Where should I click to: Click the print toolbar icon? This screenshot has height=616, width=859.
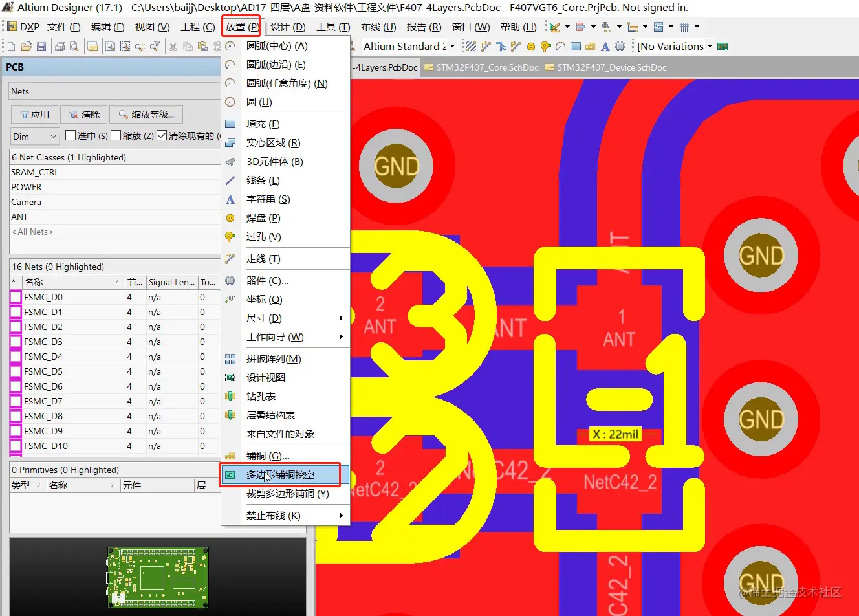coord(60,47)
